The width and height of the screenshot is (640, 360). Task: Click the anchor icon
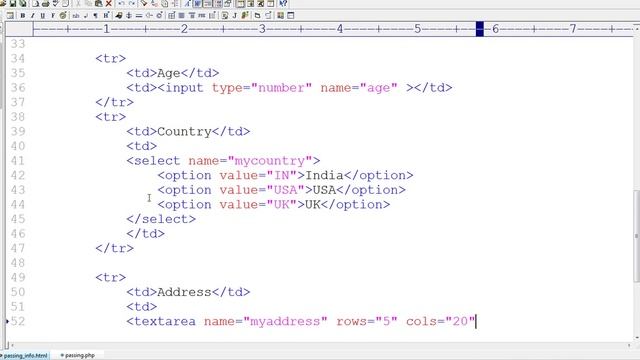[x=129, y=16]
